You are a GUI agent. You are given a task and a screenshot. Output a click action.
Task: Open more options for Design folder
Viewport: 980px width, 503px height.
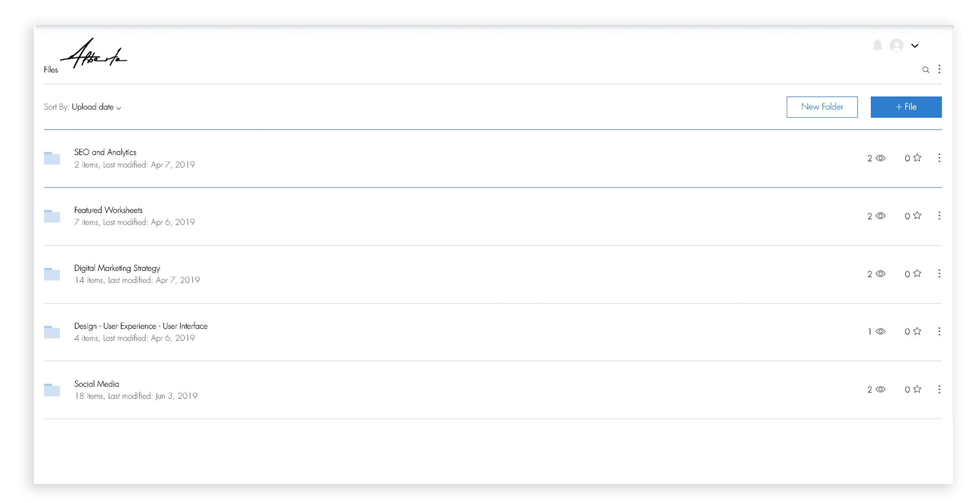939,332
